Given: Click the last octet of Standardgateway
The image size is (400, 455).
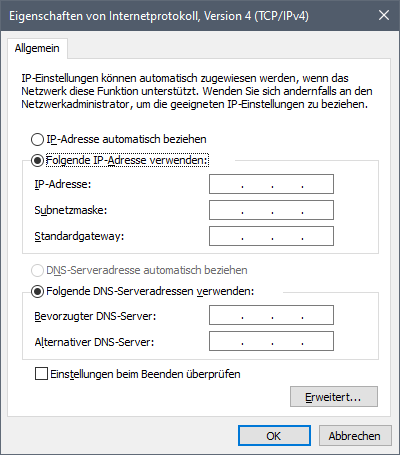Looking at the screenshot, I should coord(318,236).
